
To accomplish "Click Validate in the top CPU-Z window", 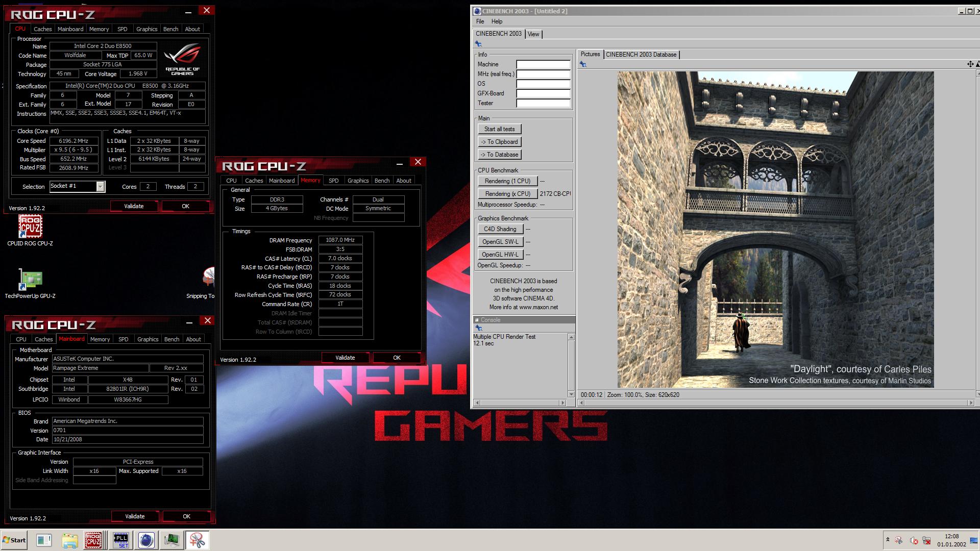I will [x=134, y=206].
